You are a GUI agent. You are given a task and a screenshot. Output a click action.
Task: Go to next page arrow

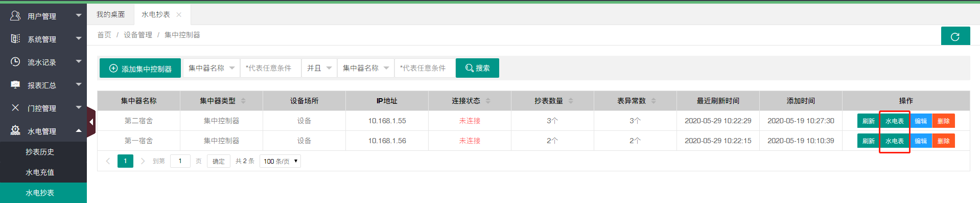click(143, 161)
